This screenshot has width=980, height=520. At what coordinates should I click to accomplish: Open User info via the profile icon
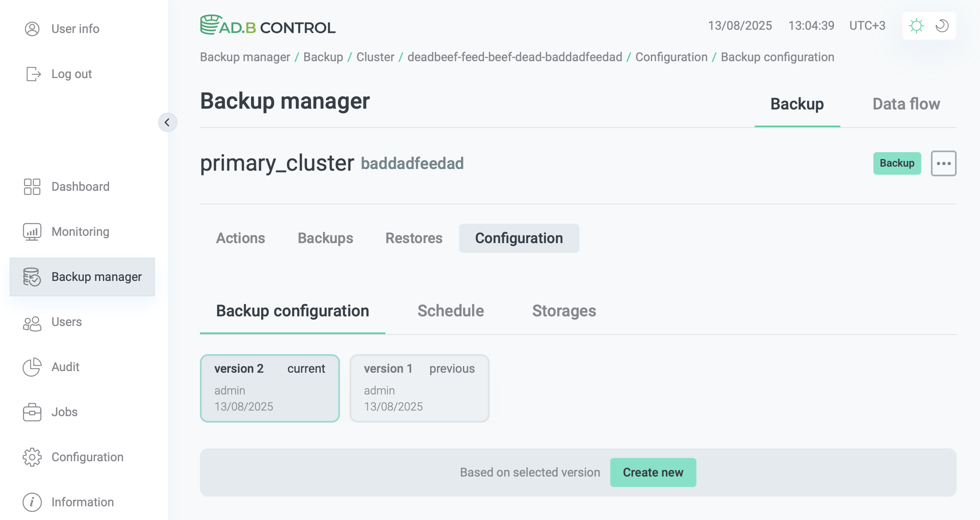click(x=32, y=29)
